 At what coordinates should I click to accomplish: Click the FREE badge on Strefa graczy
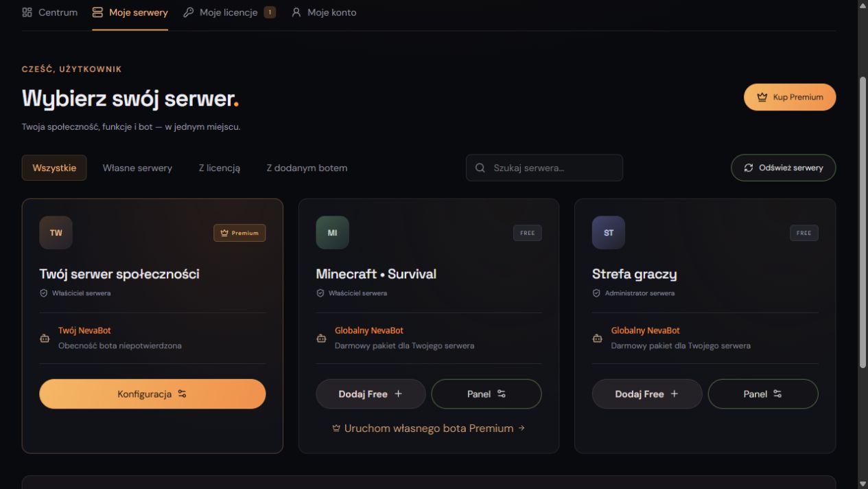click(804, 233)
